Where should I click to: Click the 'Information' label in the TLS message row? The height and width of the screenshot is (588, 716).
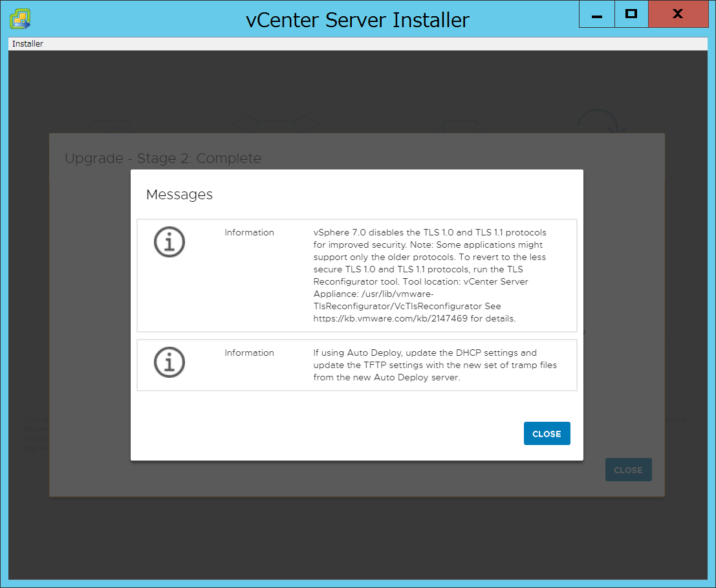249,232
